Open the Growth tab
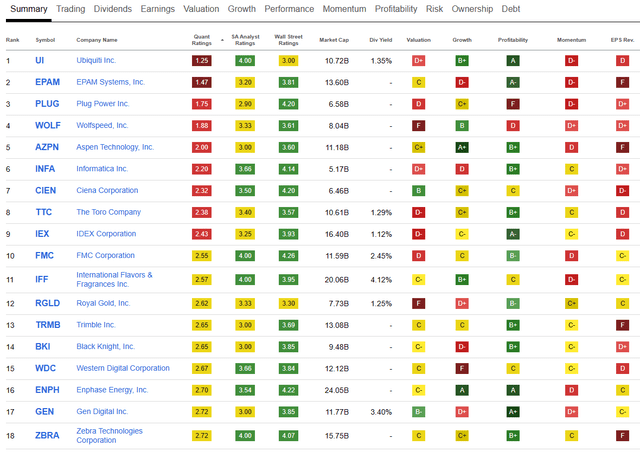640x452 pixels. (242, 9)
